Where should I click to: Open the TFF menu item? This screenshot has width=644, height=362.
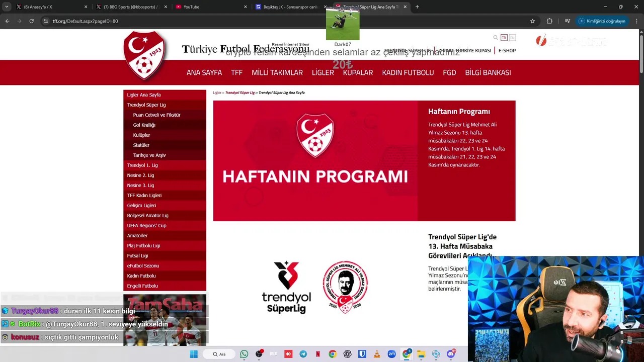click(236, 72)
